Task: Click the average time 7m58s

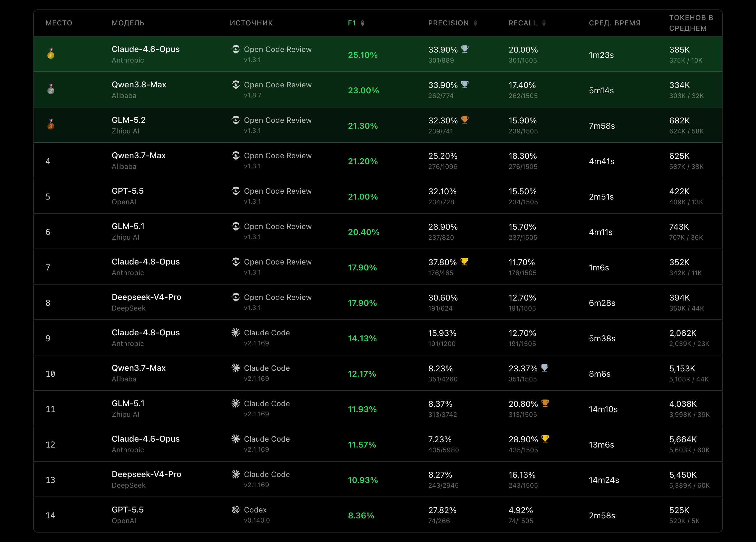Action: click(x=602, y=126)
